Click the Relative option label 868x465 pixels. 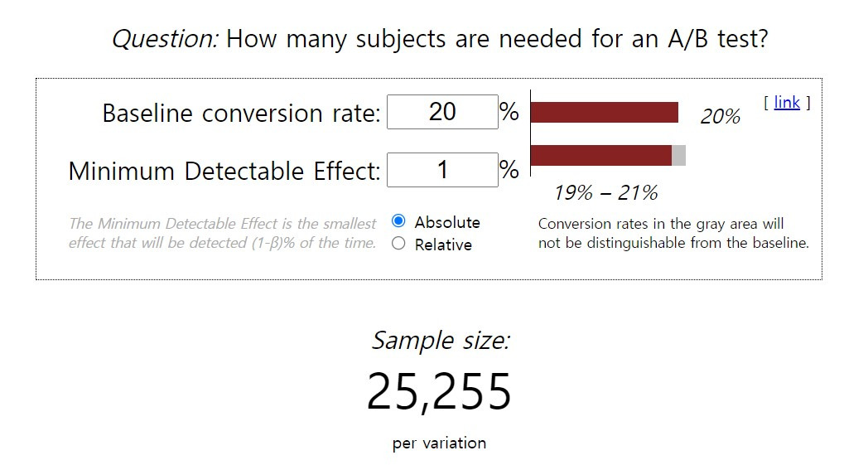[x=443, y=245]
